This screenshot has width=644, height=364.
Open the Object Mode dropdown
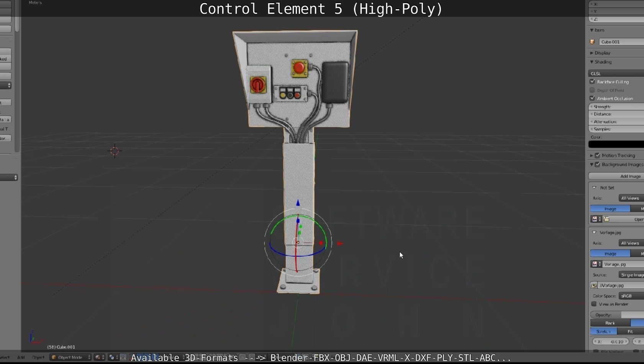click(x=70, y=357)
